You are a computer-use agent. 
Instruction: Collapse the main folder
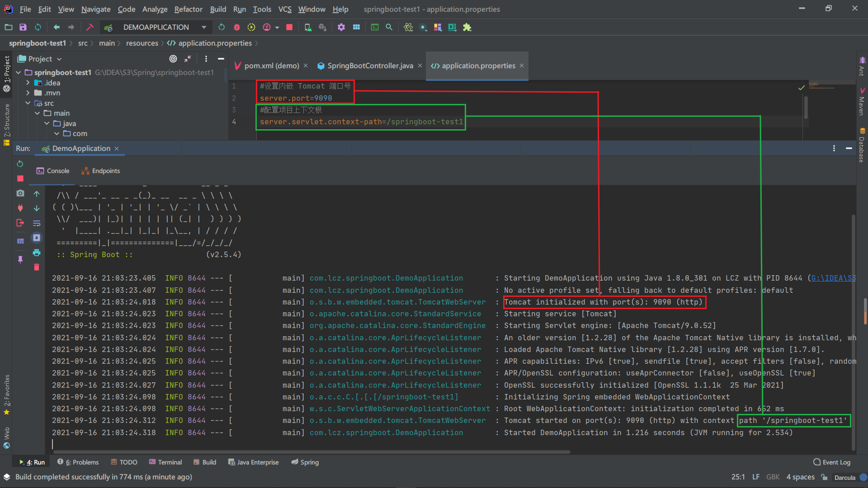pos(37,113)
